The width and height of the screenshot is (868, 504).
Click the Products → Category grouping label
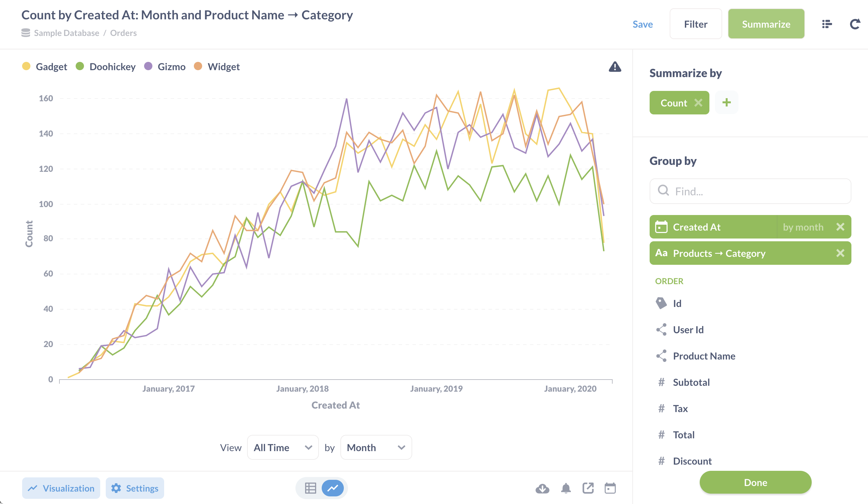pos(719,253)
